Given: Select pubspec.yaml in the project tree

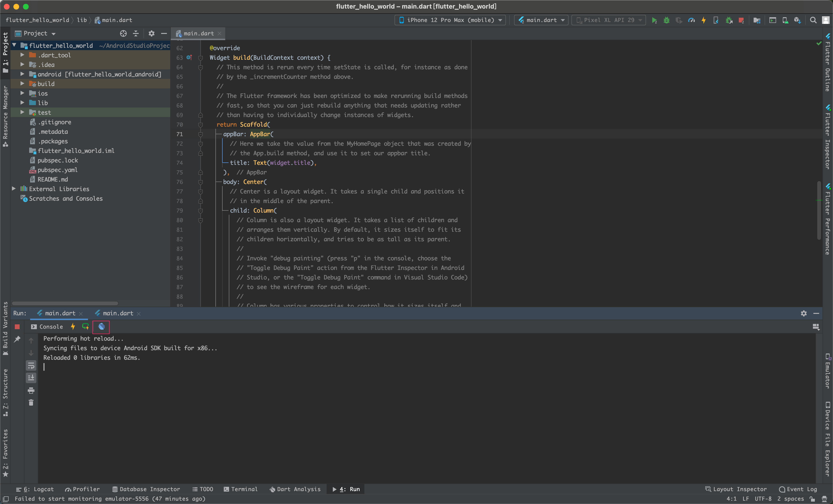Looking at the screenshot, I should coord(57,170).
